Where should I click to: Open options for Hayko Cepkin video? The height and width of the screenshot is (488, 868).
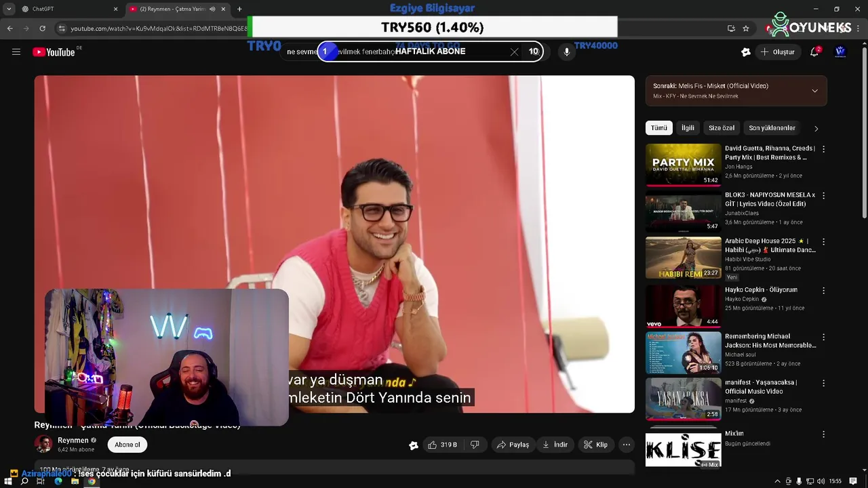(823, 290)
